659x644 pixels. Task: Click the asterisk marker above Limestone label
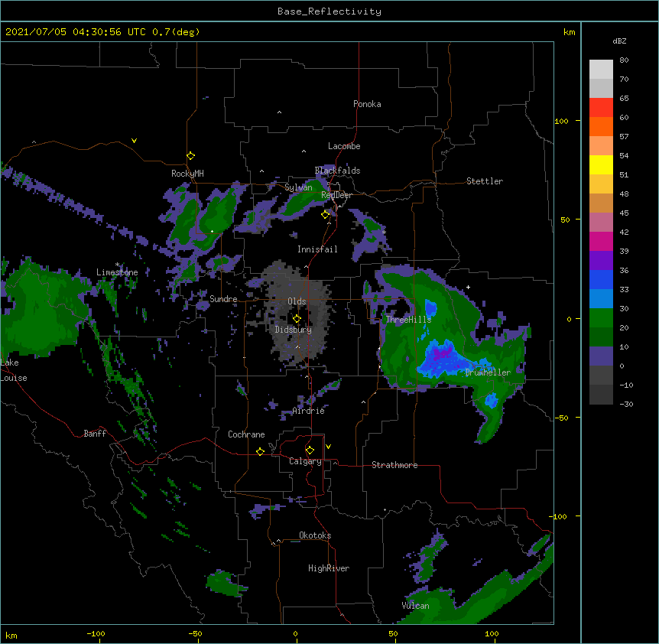click(x=117, y=265)
